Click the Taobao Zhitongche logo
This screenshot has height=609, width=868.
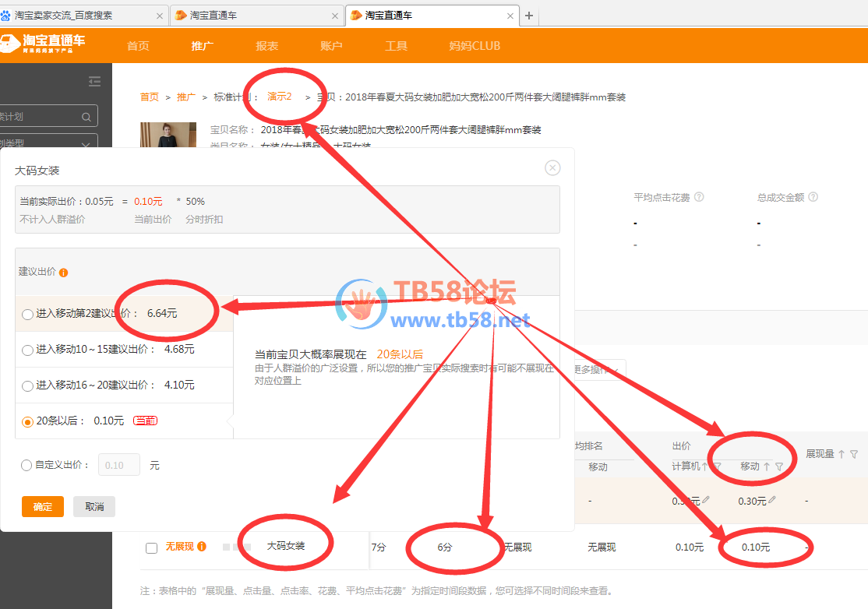(x=43, y=43)
